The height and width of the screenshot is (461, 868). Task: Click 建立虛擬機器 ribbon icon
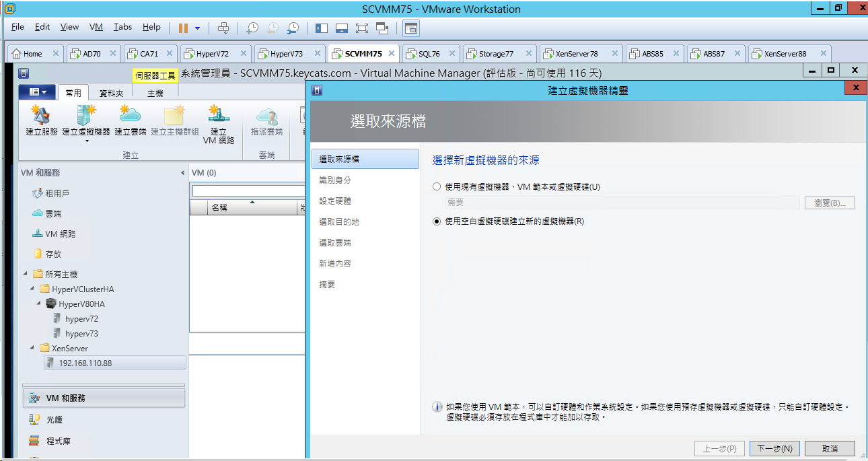point(86,122)
